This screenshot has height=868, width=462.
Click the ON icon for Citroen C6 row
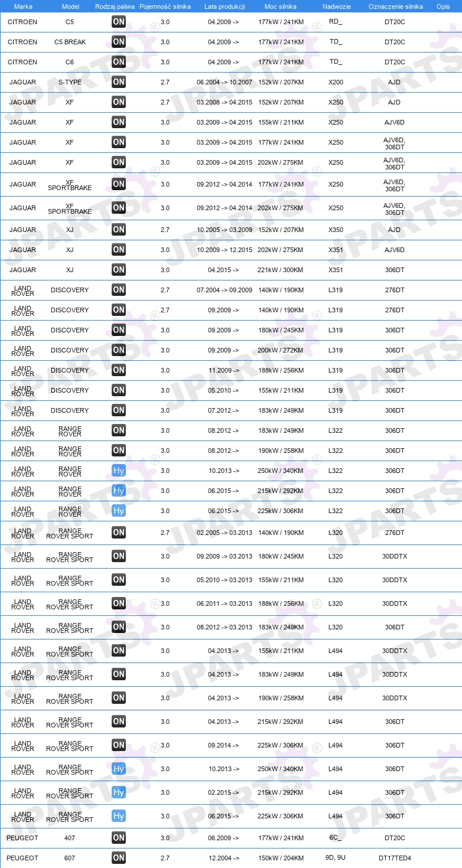119,62
